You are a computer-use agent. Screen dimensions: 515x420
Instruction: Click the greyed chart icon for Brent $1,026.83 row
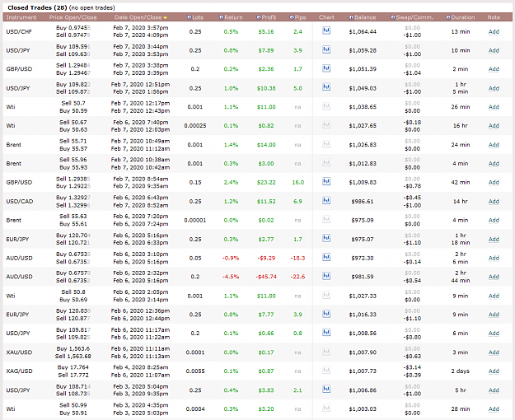tap(326, 144)
